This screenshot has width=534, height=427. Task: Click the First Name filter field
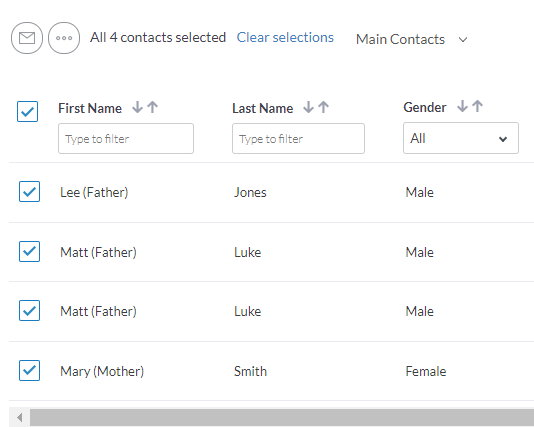tap(126, 139)
